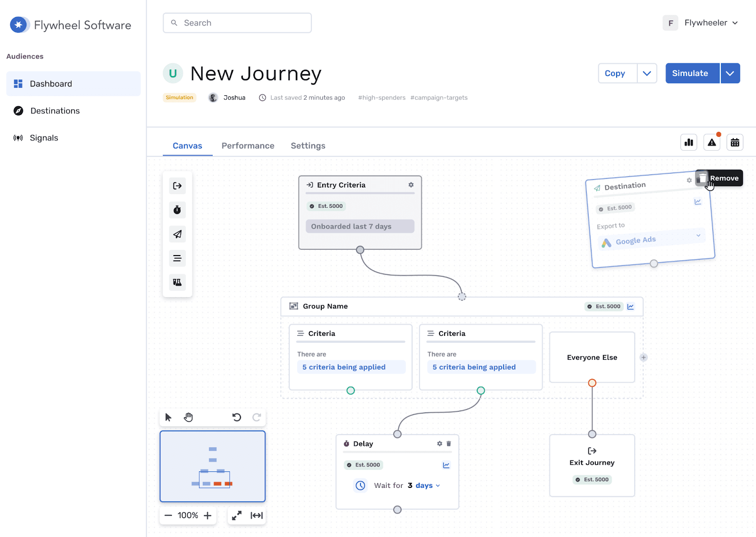Change the days unit dropdown in Delay

(x=428, y=486)
